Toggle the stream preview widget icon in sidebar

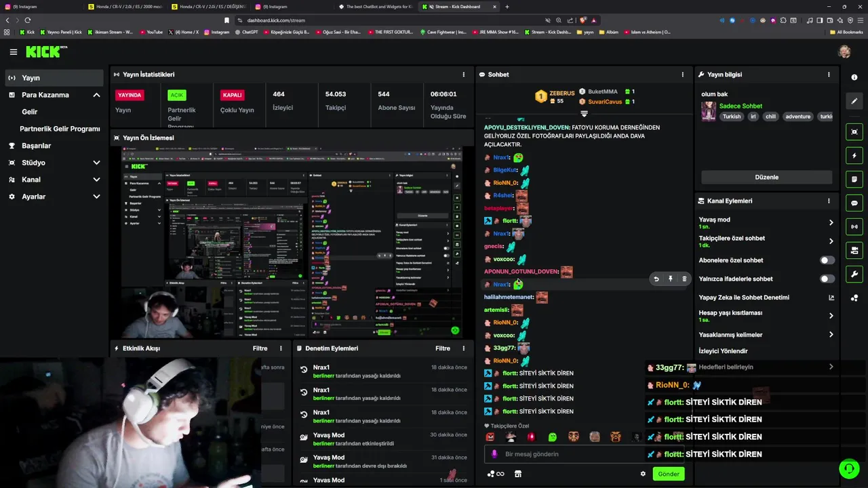[854, 131]
